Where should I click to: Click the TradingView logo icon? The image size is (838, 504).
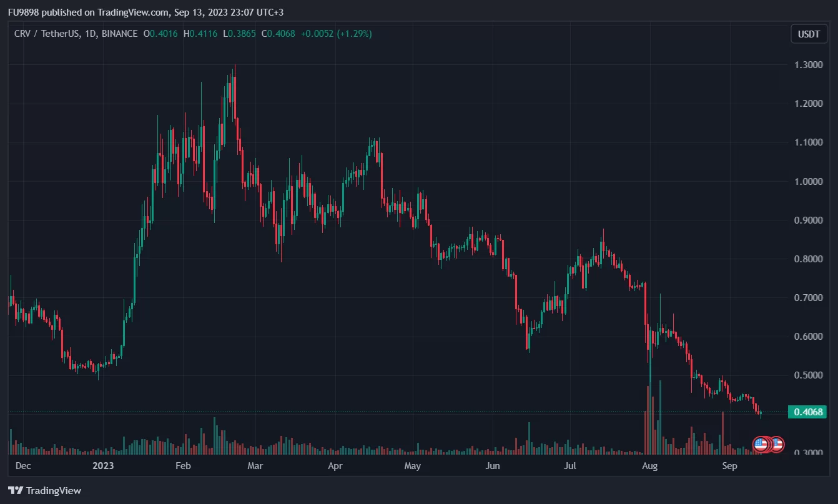[x=16, y=490]
